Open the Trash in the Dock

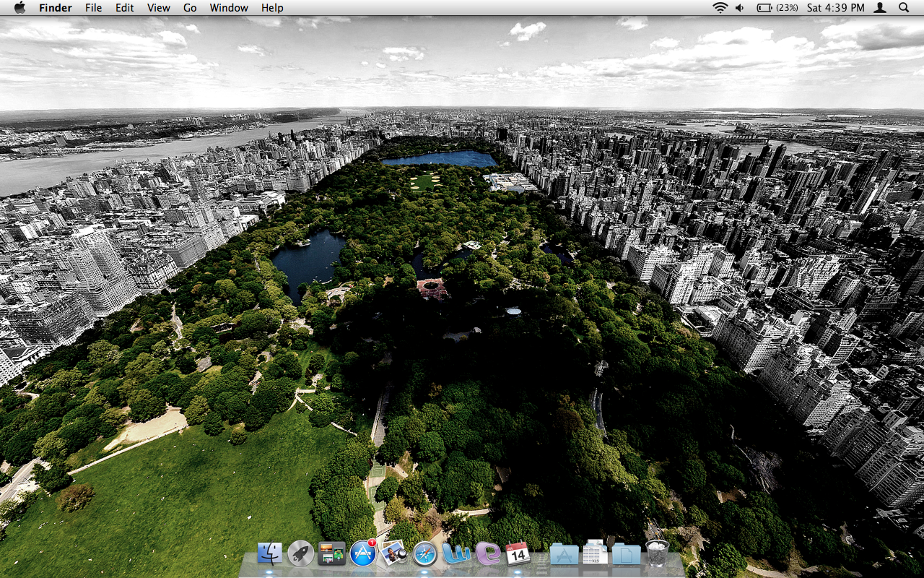[657, 553]
